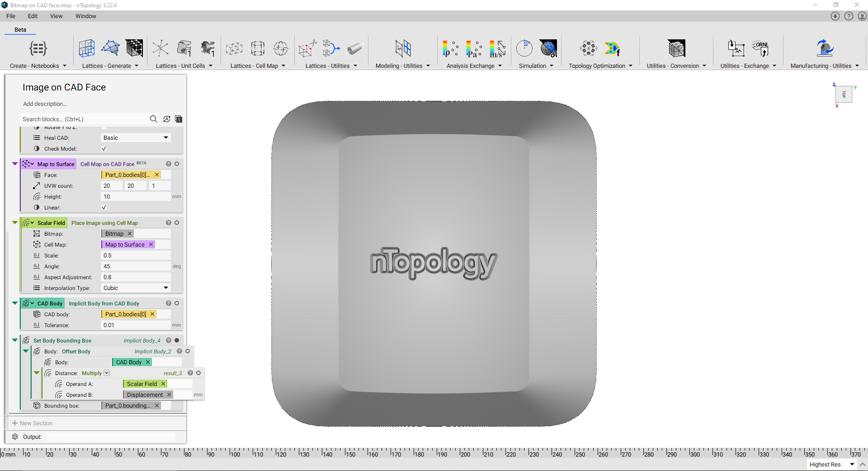
Task: Click the Modeling - Utilities icon
Action: pyautogui.click(x=403, y=48)
